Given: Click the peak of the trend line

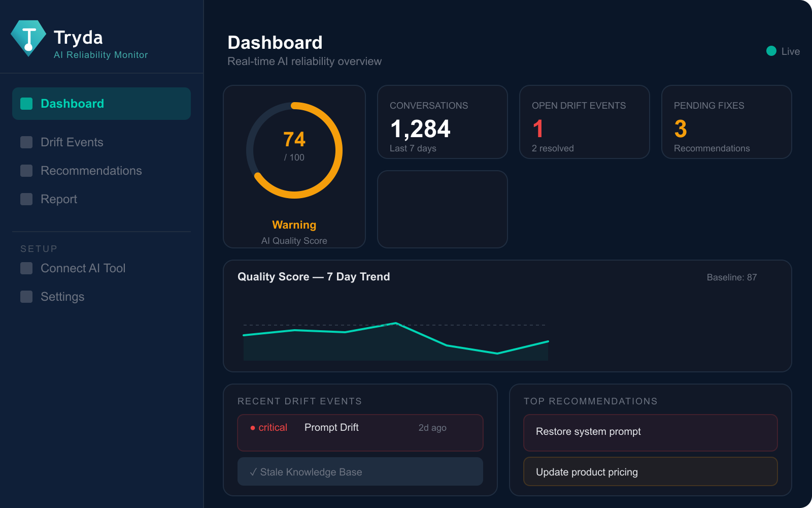Looking at the screenshot, I should tap(396, 323).
